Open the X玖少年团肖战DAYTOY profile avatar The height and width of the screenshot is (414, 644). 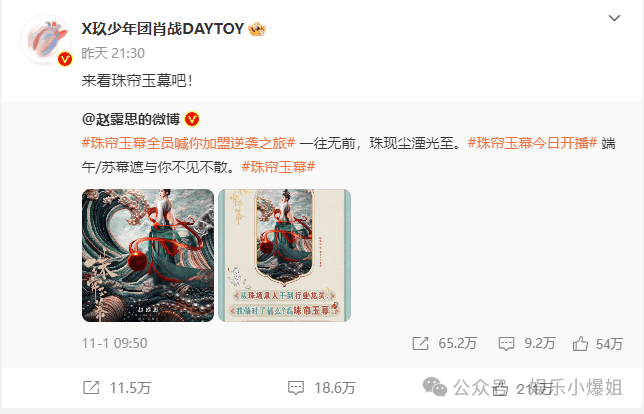pos(46,40)
